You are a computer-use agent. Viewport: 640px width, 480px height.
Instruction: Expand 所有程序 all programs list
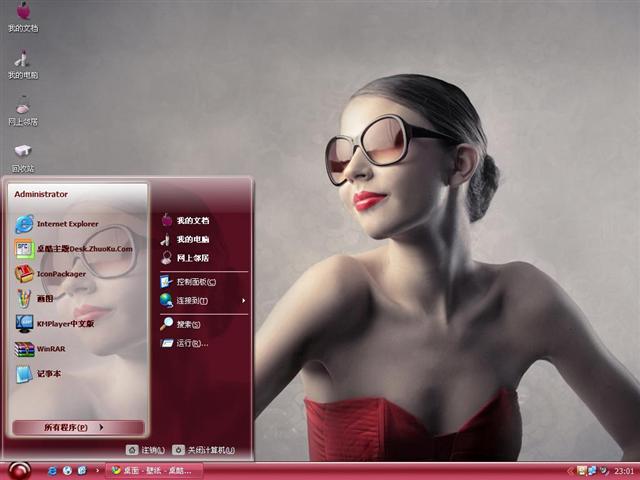[78, 427]
